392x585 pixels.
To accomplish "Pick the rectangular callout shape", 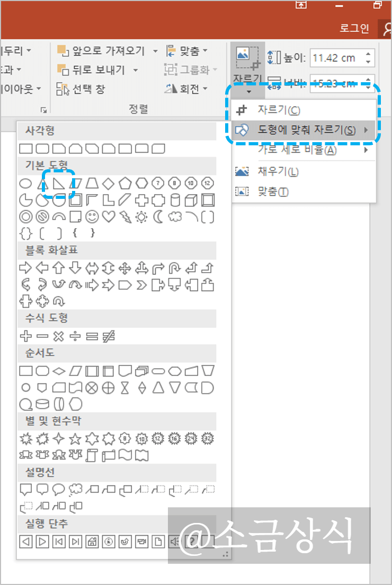I will (26, 490).
